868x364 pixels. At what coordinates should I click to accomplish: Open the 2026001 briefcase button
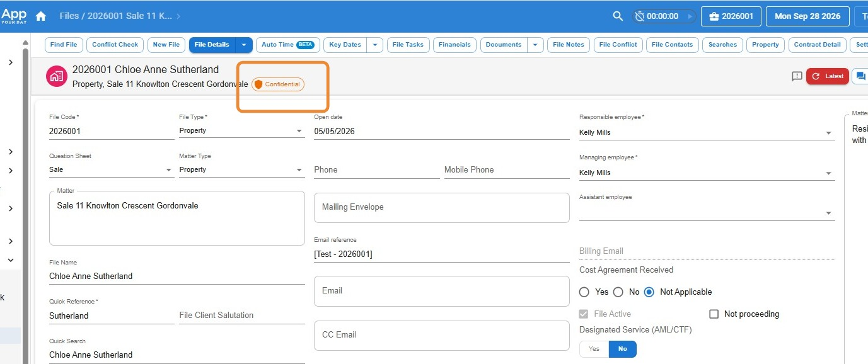tap(731, 16)
